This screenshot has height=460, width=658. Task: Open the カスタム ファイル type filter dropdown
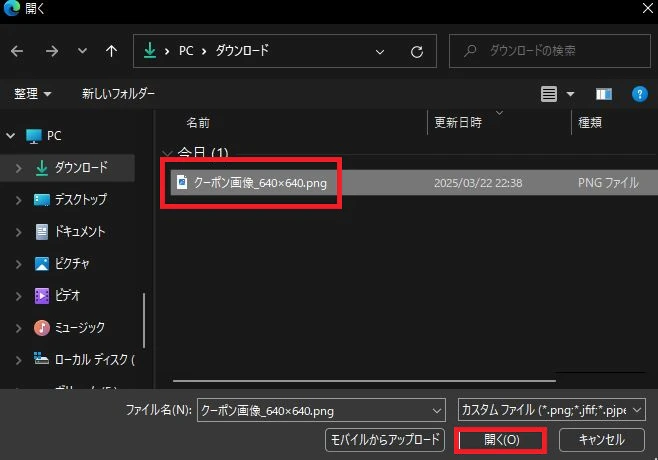pos(551,410)
